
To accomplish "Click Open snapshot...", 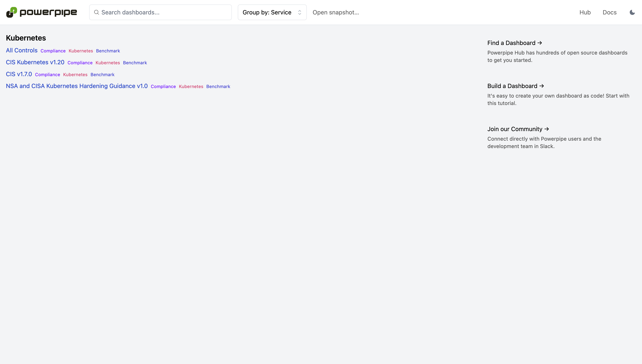I will point(336,12).
